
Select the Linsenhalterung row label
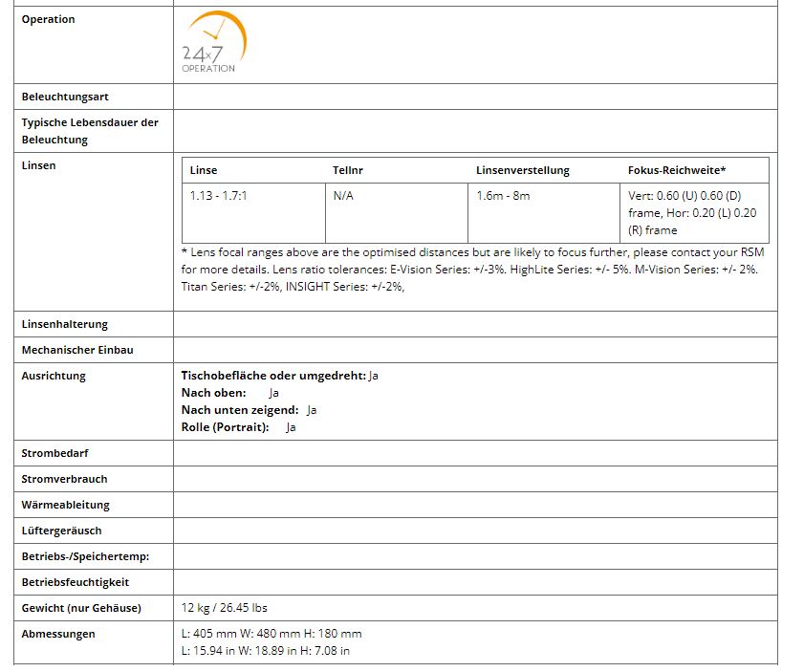(x=65, y=324)
